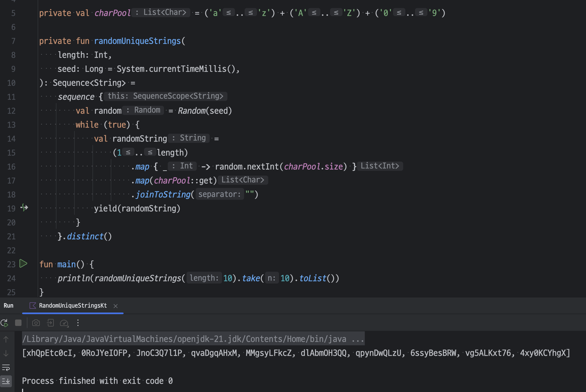Click line number 7 in the gutter
The height and width of the screenshot is (392, 586).
point(13,41)
